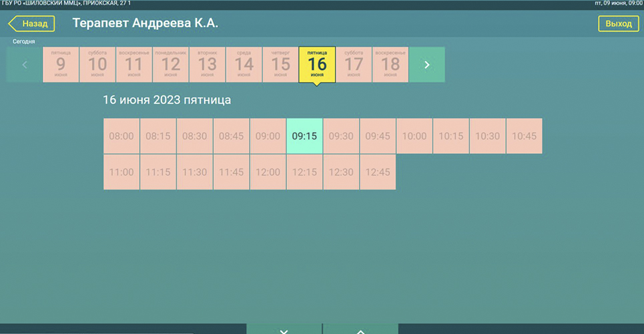Choose the 11:00 appointment time
The height and width of the screenshot is (334, 644).
pos(121,172)
